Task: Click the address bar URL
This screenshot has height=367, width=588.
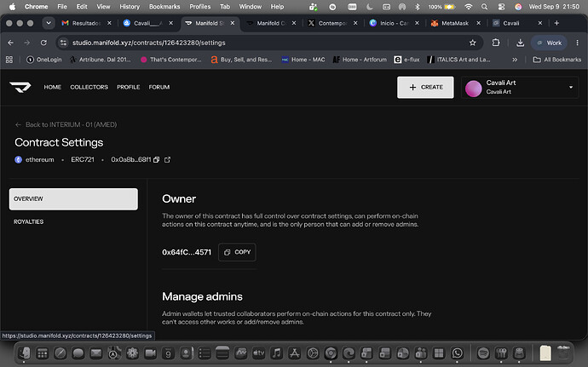Action: 149,43
